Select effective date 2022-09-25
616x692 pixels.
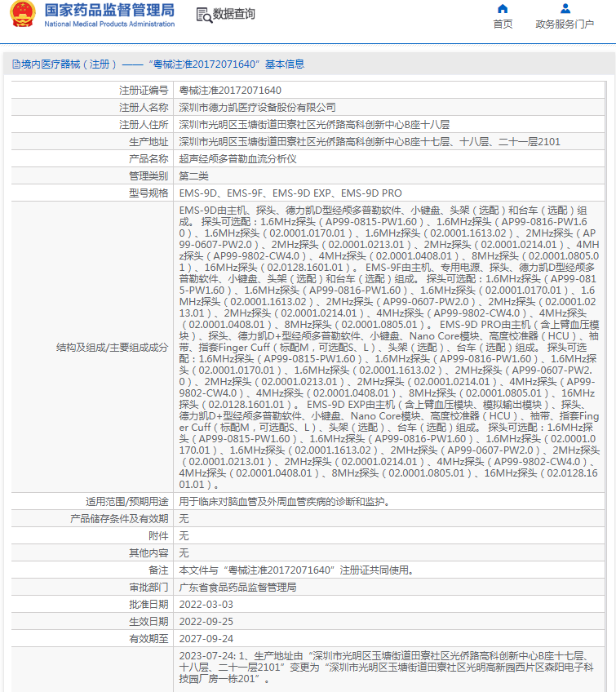[x=206, y=622]
